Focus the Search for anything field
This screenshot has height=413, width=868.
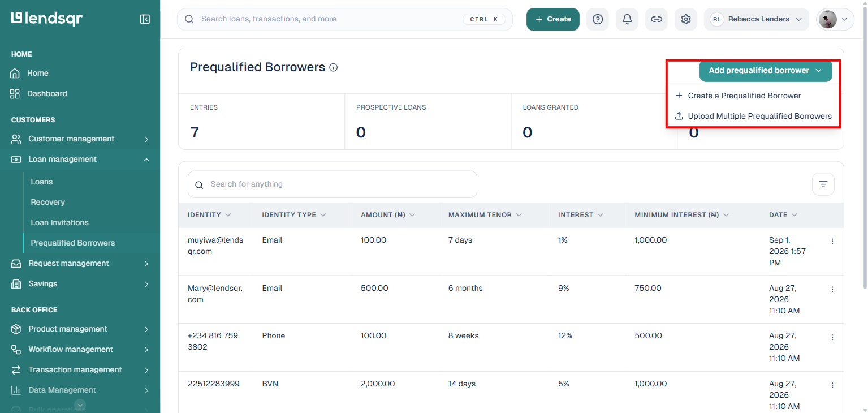pos(332,184)
